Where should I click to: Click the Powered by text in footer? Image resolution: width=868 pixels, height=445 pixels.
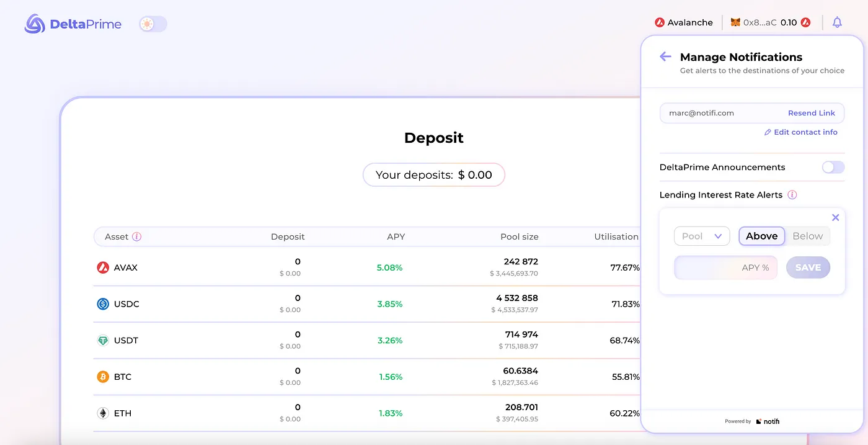[x=738, y=421]
